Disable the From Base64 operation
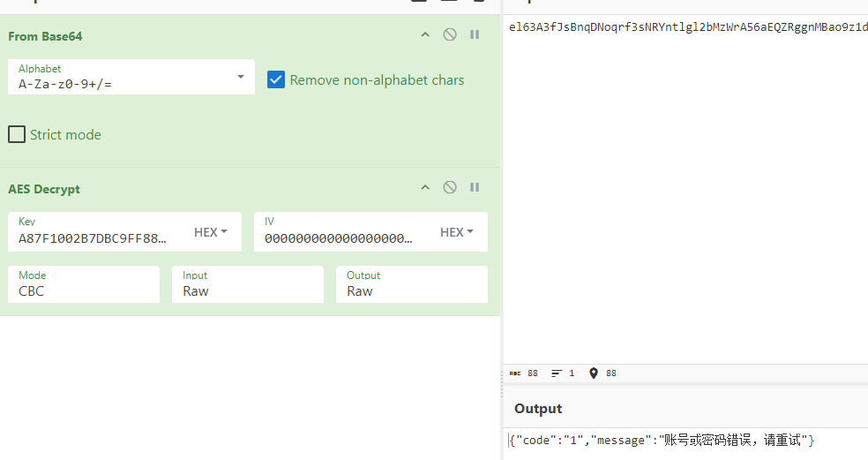Screen dimensions: 868x460 [450, 35]
